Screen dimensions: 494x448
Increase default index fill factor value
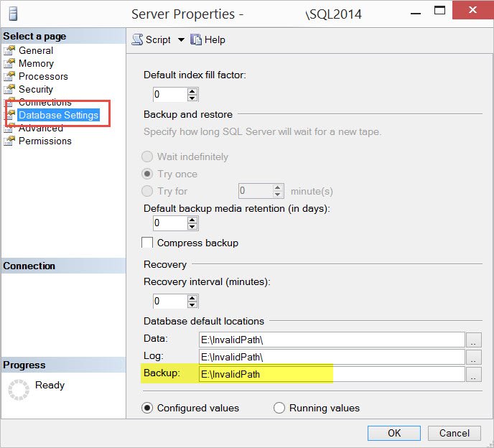(192, 91)
